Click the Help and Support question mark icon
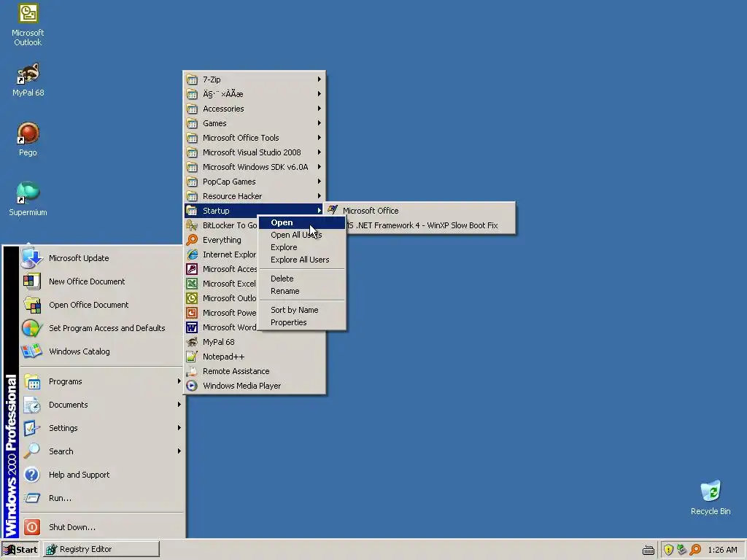 (32, 475)
